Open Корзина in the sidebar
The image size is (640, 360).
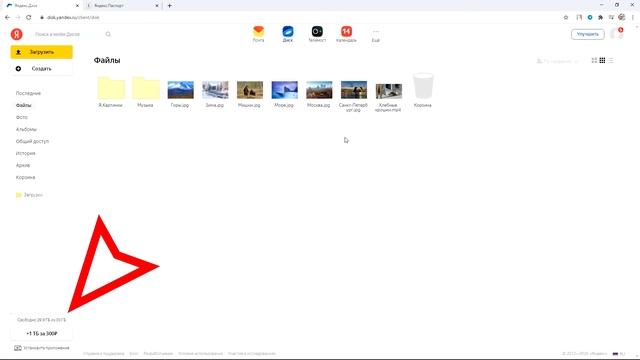pos(25,178)
